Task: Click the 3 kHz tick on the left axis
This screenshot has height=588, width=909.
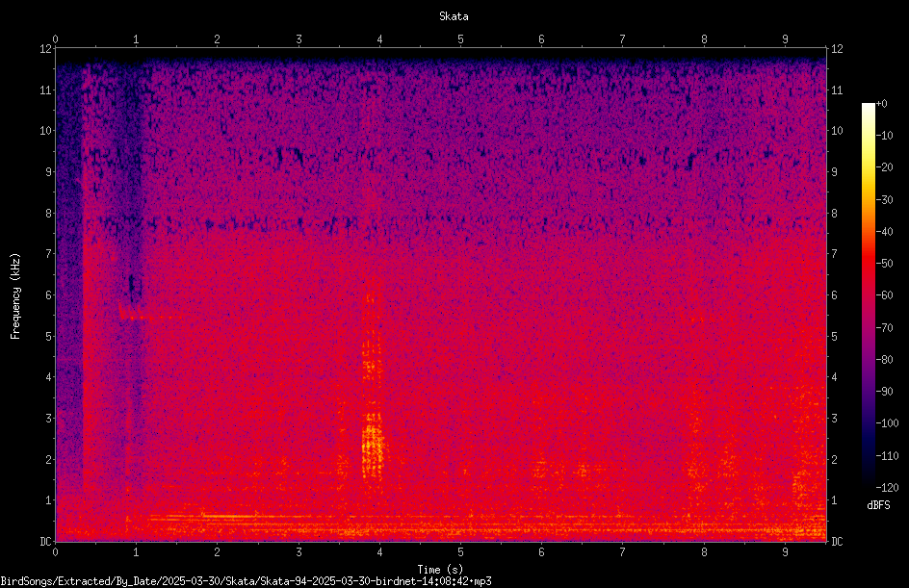Action: [x=49, y=419]
